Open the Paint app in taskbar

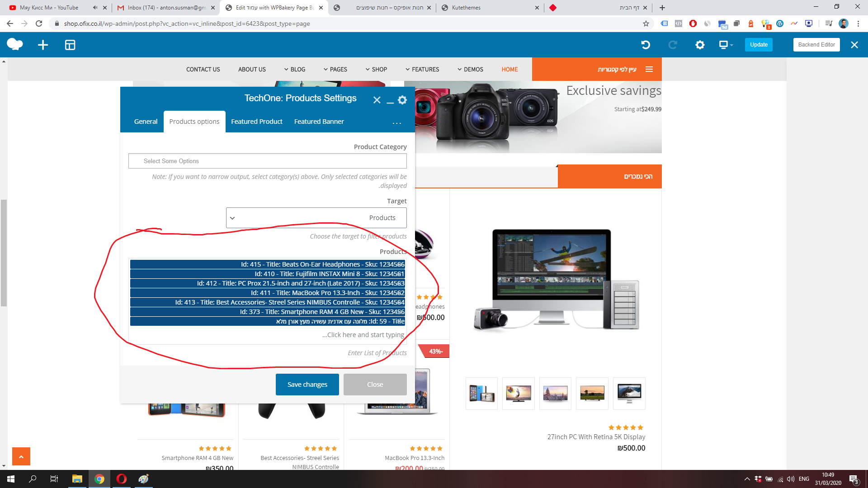tap(143, 479)
